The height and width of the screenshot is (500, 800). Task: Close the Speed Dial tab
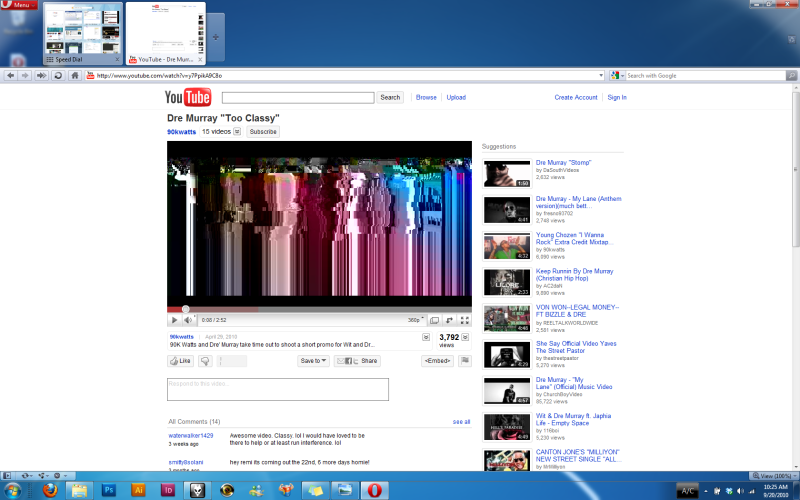(x=117, y=60)
